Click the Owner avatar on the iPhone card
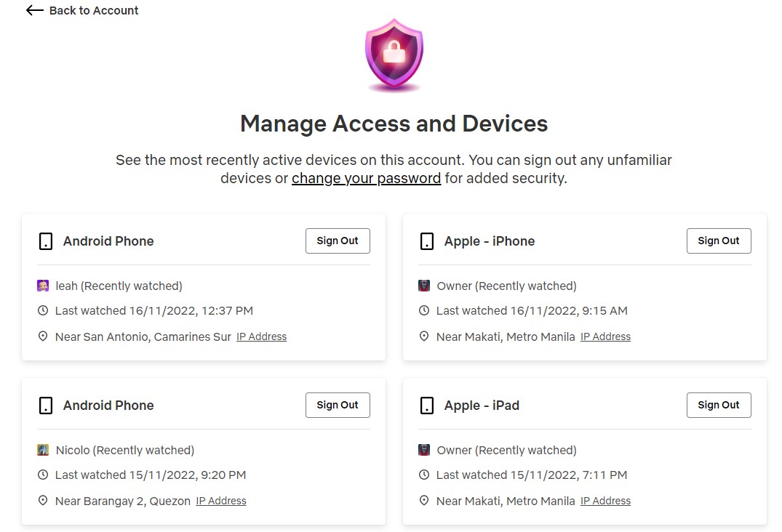The height and width of the screenshot is (532, 782). [x=424, y=286]
